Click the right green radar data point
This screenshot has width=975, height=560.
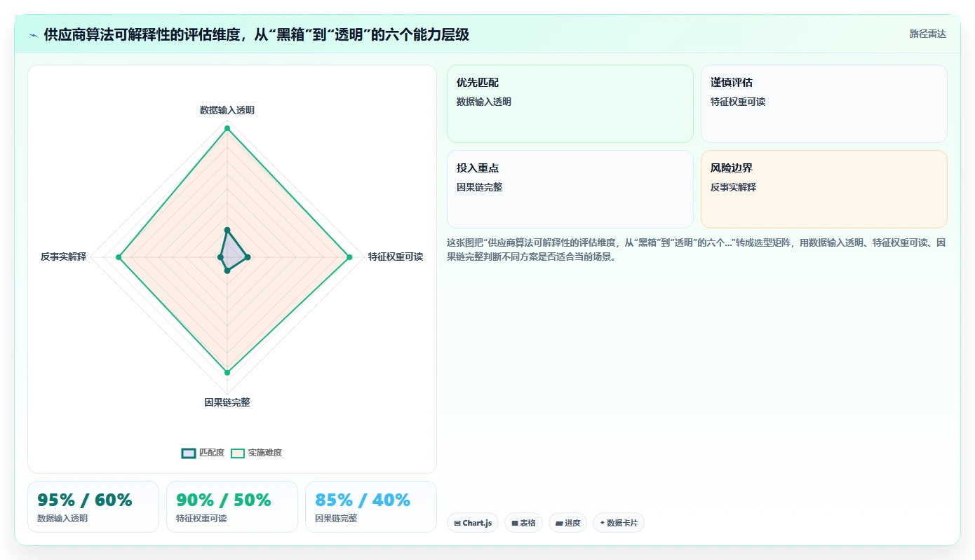click(x=349, y=258)
